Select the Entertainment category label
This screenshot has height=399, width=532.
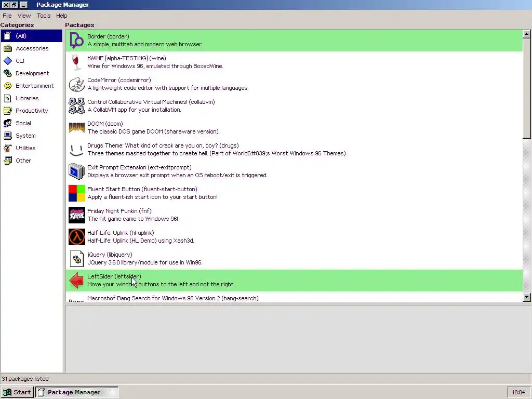35,86
